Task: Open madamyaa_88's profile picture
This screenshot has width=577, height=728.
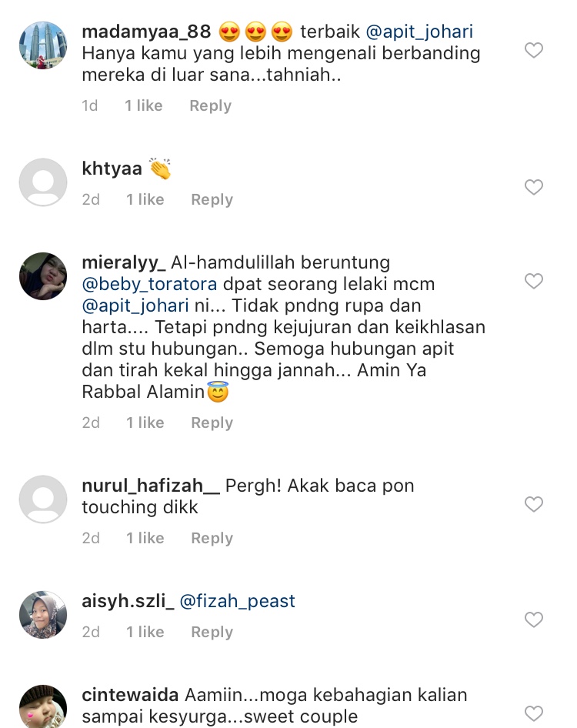Action: [x=43, y=45]
